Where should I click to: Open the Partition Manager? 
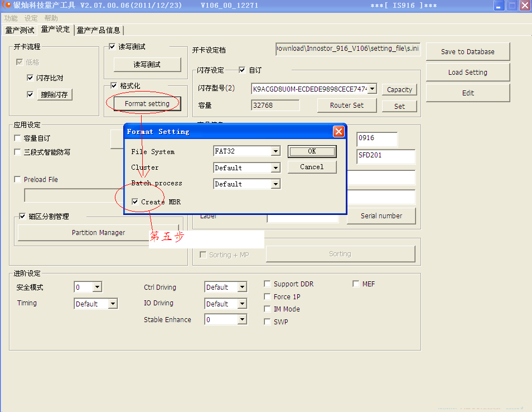[98, 233]
